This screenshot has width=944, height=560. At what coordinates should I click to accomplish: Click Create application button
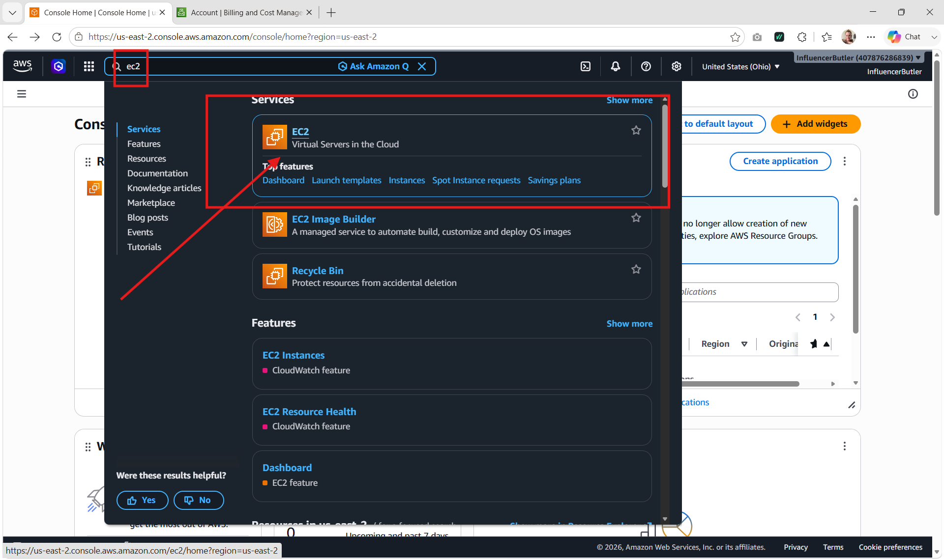click(x=780, y=161)
